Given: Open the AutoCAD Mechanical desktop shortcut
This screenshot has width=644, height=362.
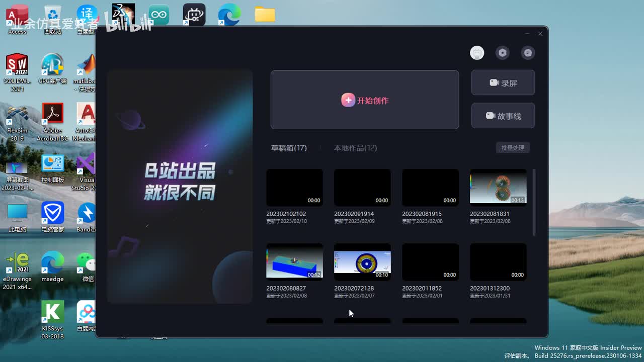Looking at the screenshot, I should coord(85,122).
